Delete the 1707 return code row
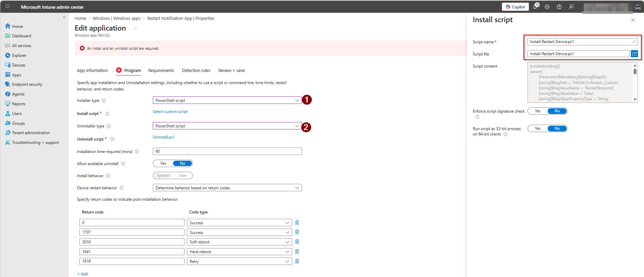Viewport: 644px width, 277px height. coord(297,232)
